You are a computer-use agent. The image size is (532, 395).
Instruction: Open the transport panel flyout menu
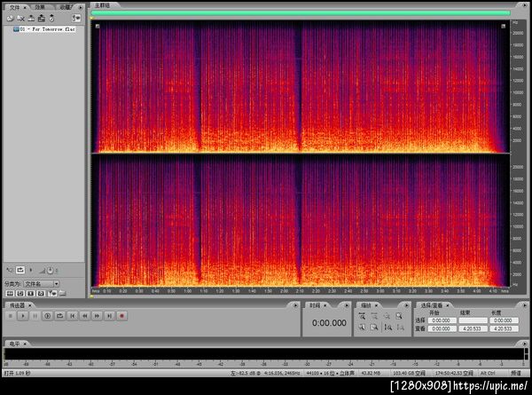pos(295,305)
